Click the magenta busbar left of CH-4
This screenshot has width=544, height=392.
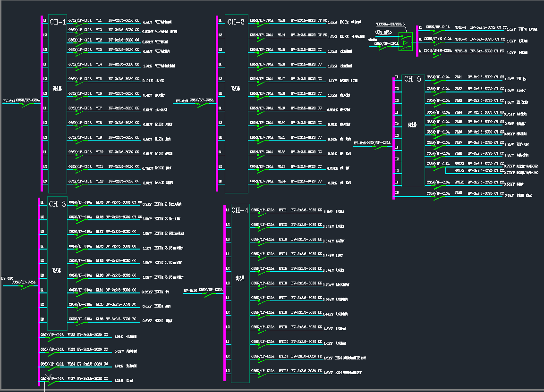[225, 292]
